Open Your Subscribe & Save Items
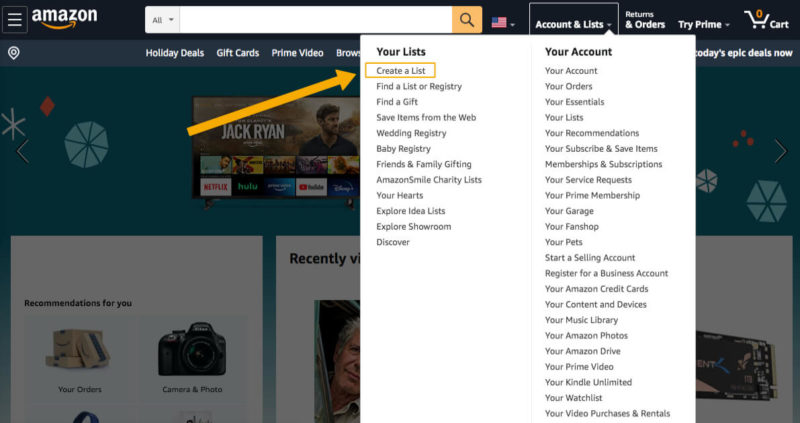This screenshot has width=800, height=423. click(x=601, y=149)
